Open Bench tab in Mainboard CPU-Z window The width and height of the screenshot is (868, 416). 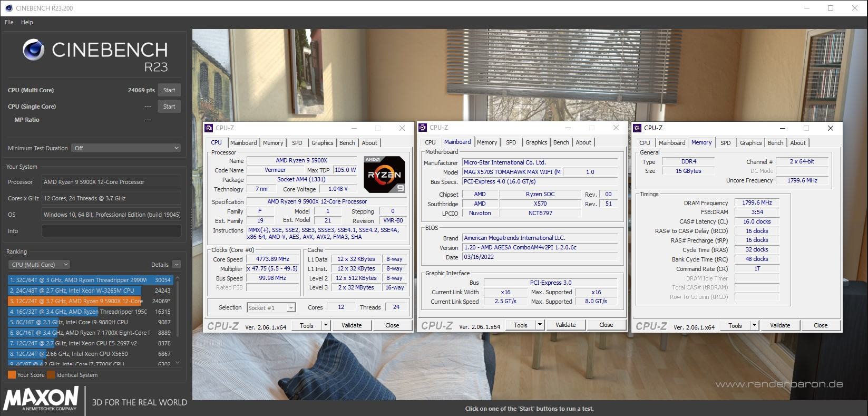coord(561,142)
